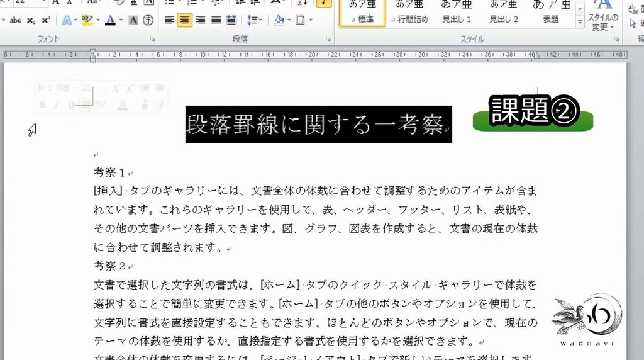This screenshot has width=644, height=360.
Task: Apply the 標準 style
Action: pyautogui.click(x=363, y=13)
